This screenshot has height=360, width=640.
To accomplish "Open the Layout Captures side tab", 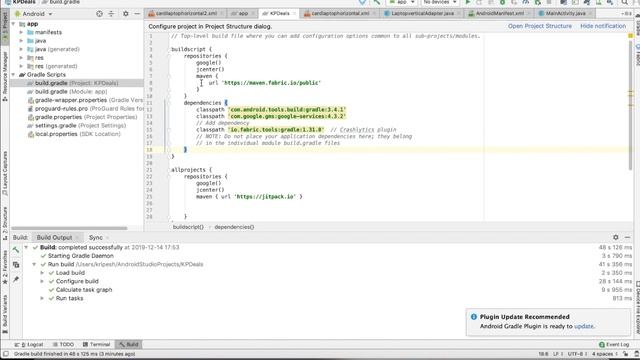I will point(5,173).
